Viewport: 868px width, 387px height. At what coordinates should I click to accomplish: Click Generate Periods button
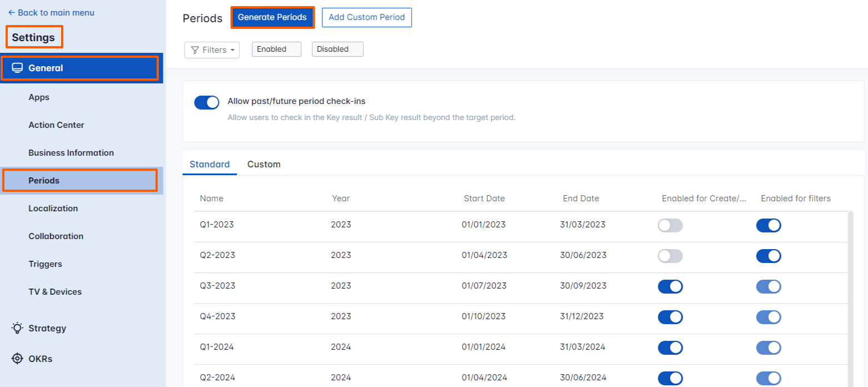pos(272,17)
